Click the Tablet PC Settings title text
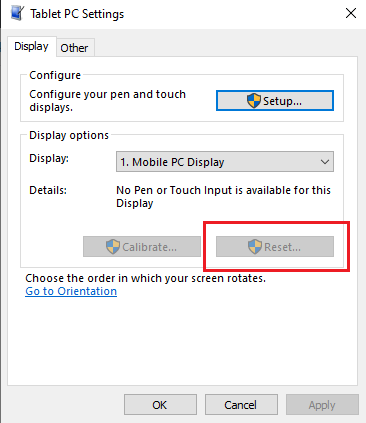Viewport: 366px width, 423px height. click(x=77, y=14)
